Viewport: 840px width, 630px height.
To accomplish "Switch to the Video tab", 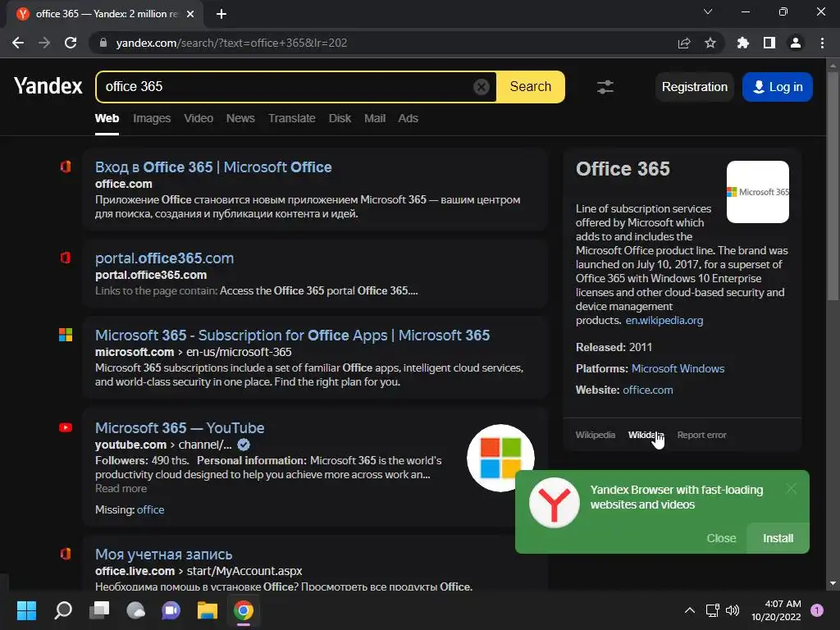I will point(199,118).
